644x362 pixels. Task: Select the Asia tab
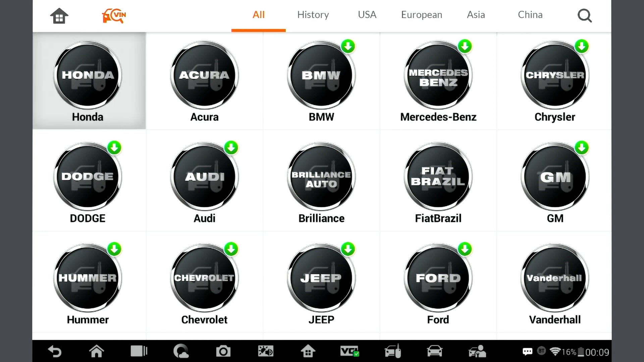[x=476, y=15]
